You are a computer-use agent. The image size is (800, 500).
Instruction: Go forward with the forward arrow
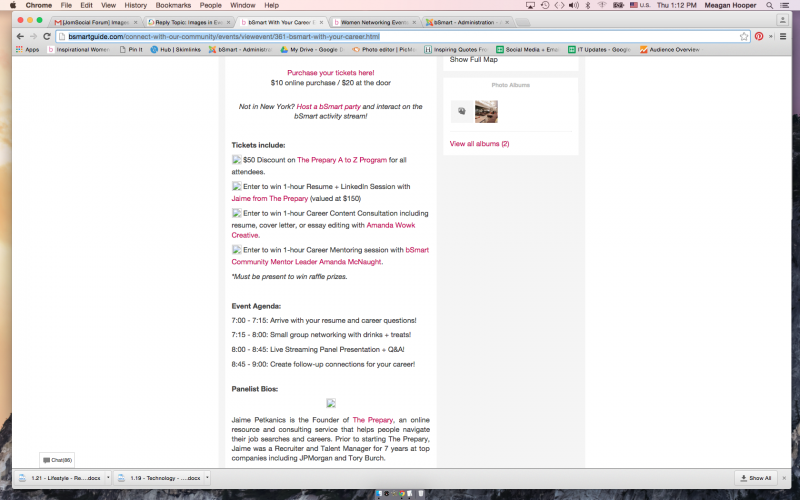pyautogui.click(x=33, y=36)
